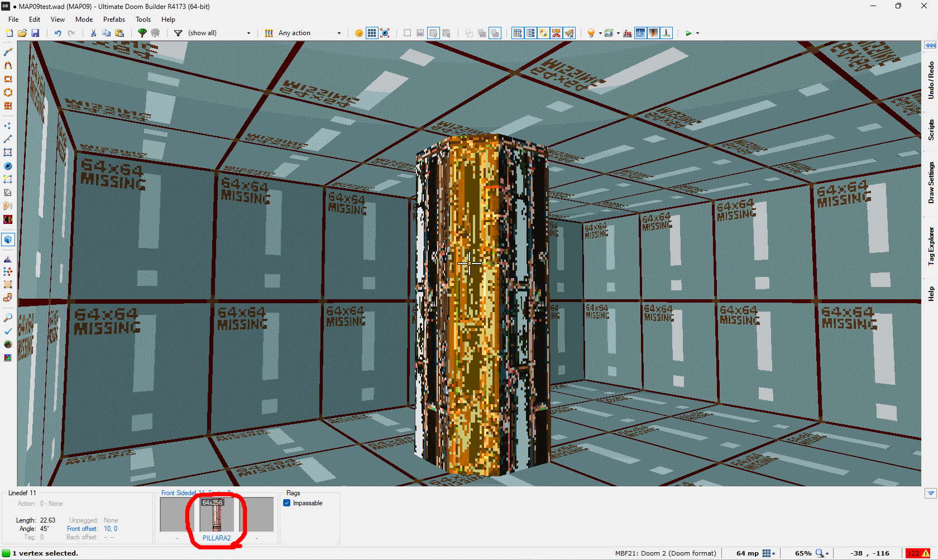This screenshot has height=560, width=938.
Task: Click the PILLARA2 texture thumbnail
Action: 217,515
